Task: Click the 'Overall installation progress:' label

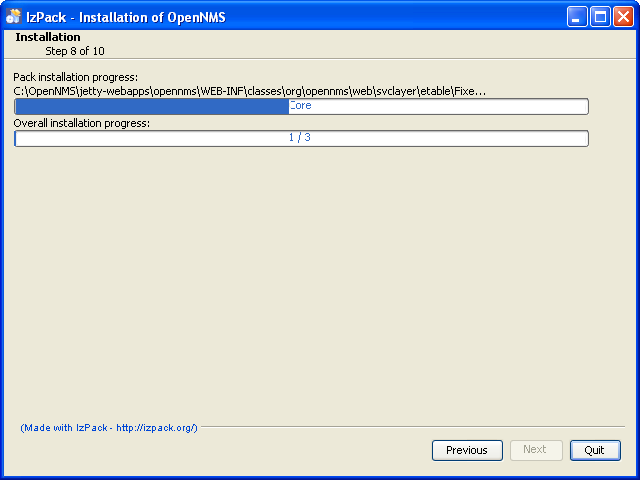Action: click(82, 123)
